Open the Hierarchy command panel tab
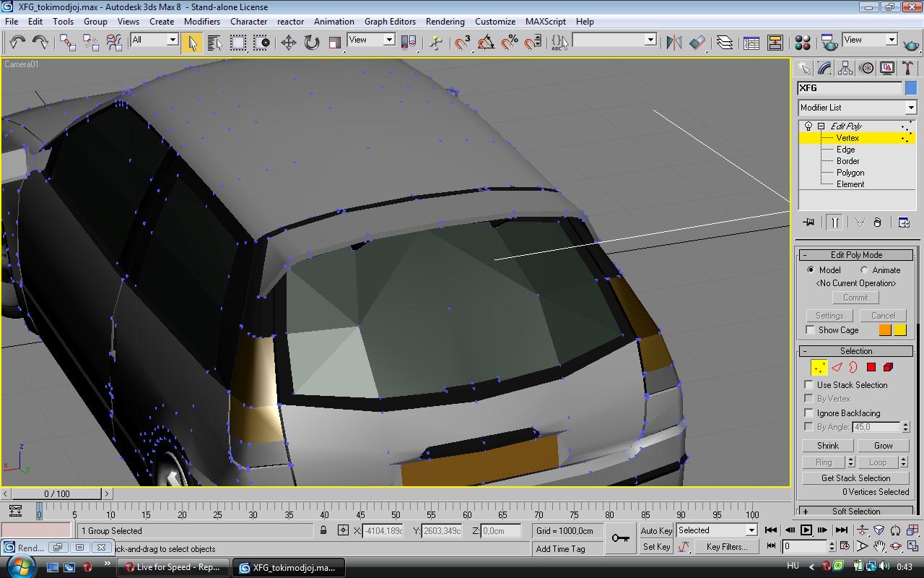Screen dimensions: 924x578 point(845,68)
